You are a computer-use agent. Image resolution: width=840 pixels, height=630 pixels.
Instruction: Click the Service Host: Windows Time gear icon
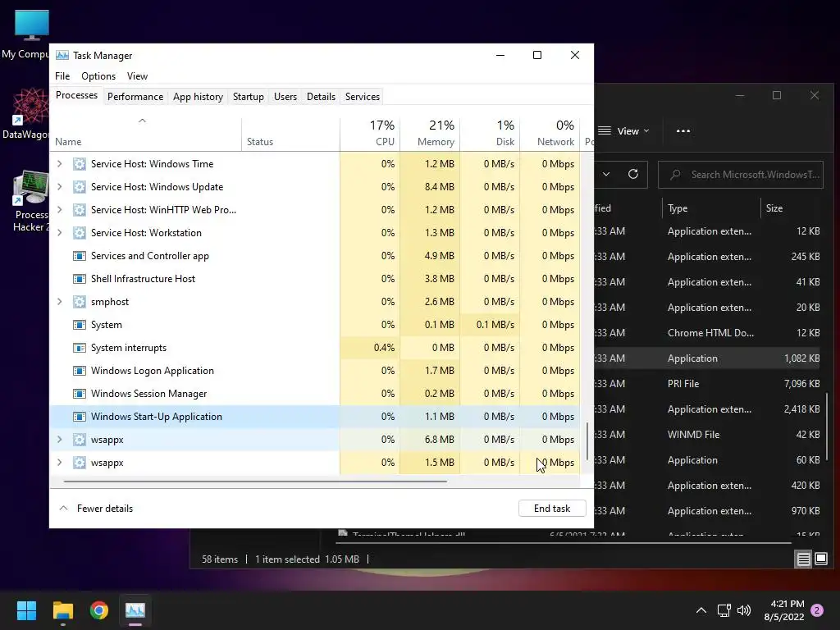point(80,164)
